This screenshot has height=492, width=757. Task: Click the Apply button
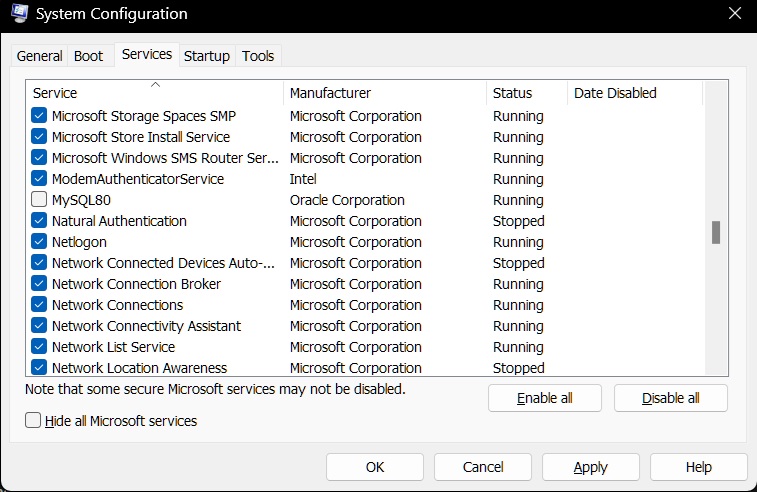point(590,467)
